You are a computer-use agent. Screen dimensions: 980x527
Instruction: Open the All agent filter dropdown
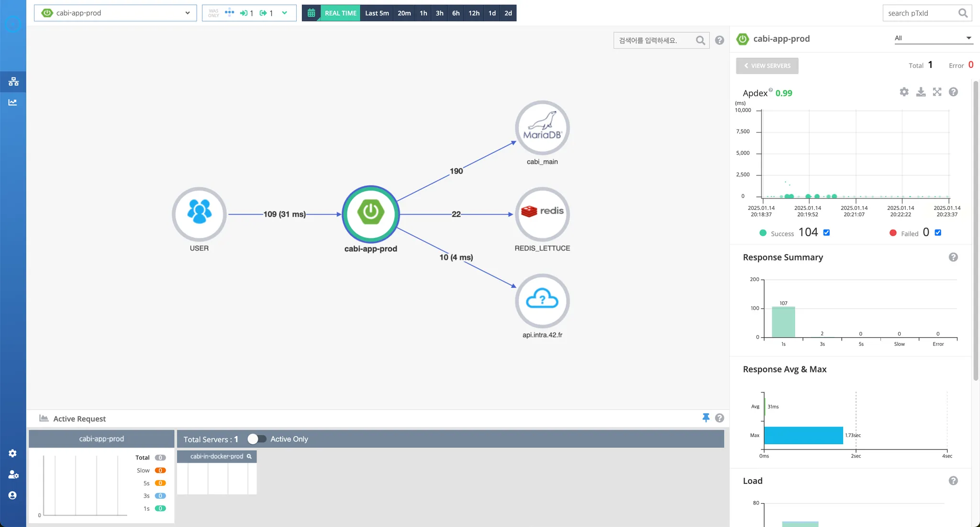tap(933, 38)
